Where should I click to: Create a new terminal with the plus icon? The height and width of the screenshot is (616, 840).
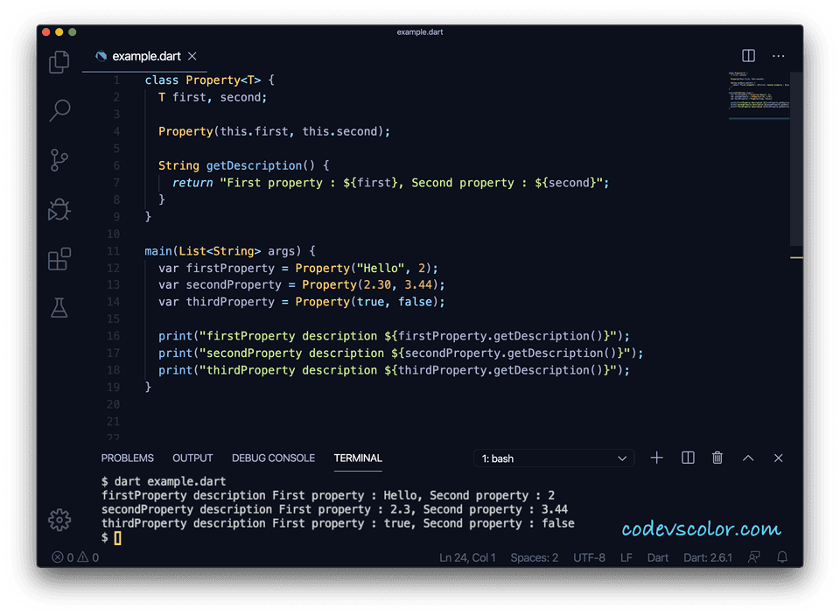[x=656, y=458]
